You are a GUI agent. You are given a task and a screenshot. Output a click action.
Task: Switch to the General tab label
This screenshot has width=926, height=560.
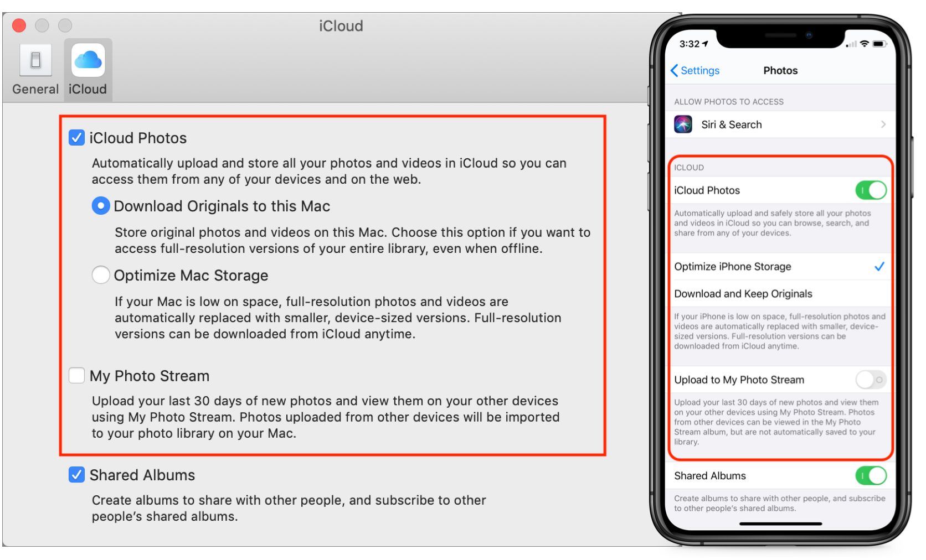(x=35, y=89)
